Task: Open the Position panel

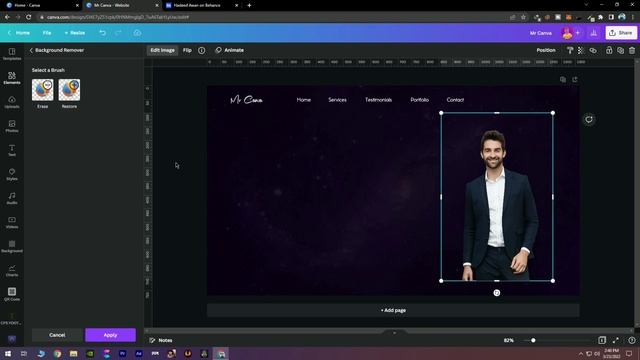Action: 546,50
